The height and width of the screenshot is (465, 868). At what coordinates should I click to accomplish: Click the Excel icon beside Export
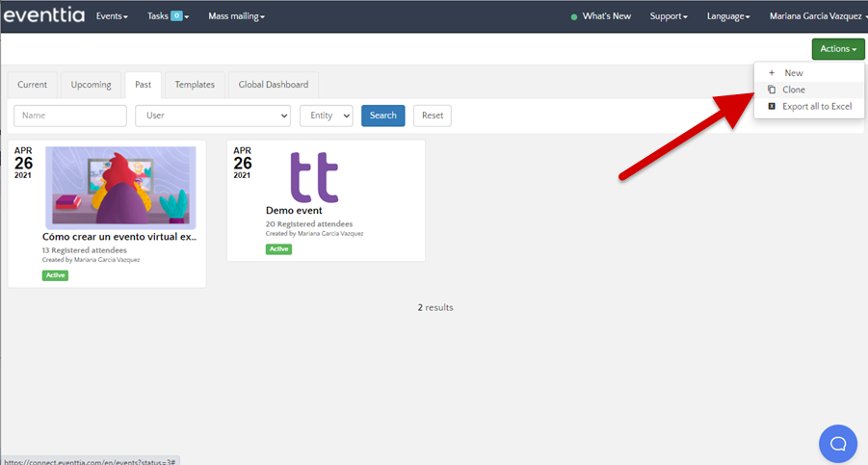point(771,106)
